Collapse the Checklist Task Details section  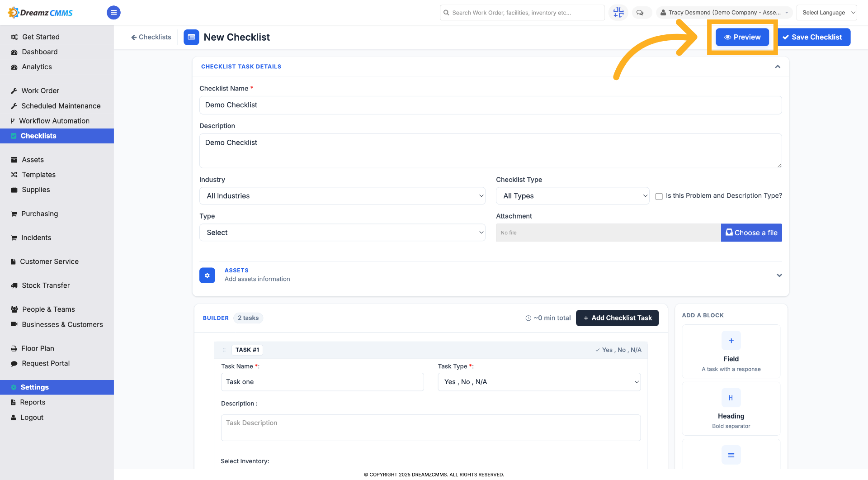coord(778,67)
